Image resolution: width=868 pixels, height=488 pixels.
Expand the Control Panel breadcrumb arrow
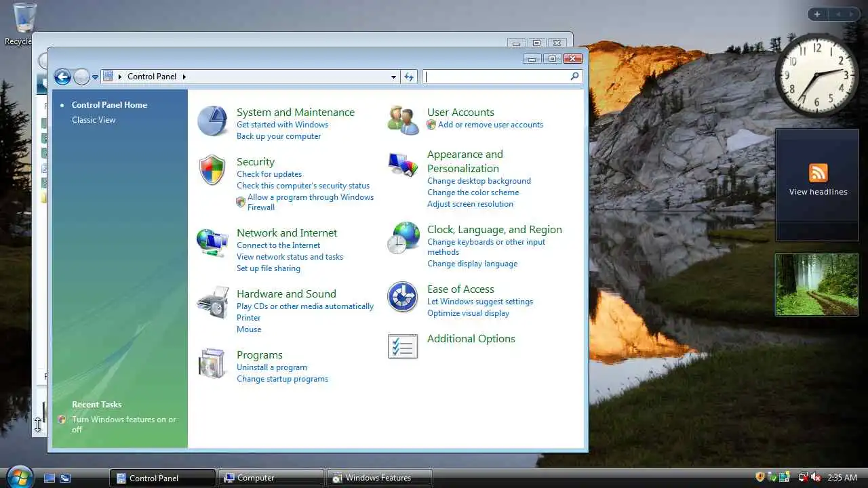pyautogui.click(x=184, y=77)
